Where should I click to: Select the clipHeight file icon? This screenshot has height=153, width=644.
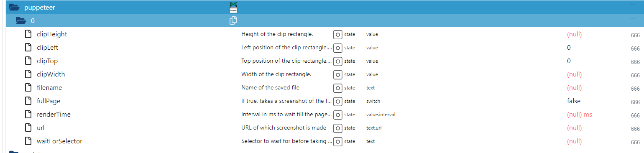click(28, 34)
